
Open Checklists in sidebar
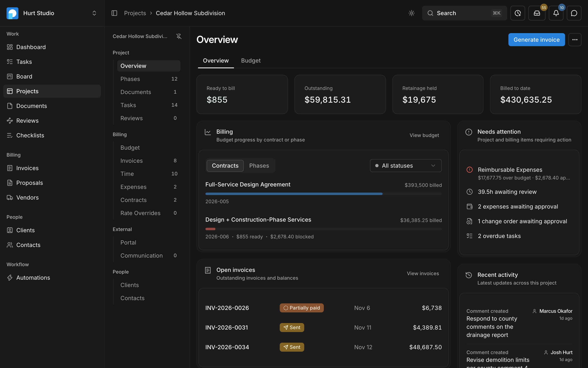[52, 136]
